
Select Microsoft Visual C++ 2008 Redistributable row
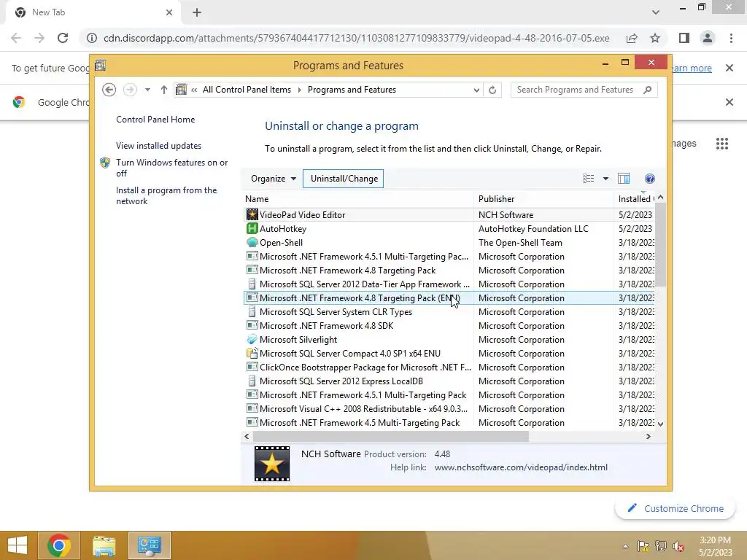pos(449,408)
